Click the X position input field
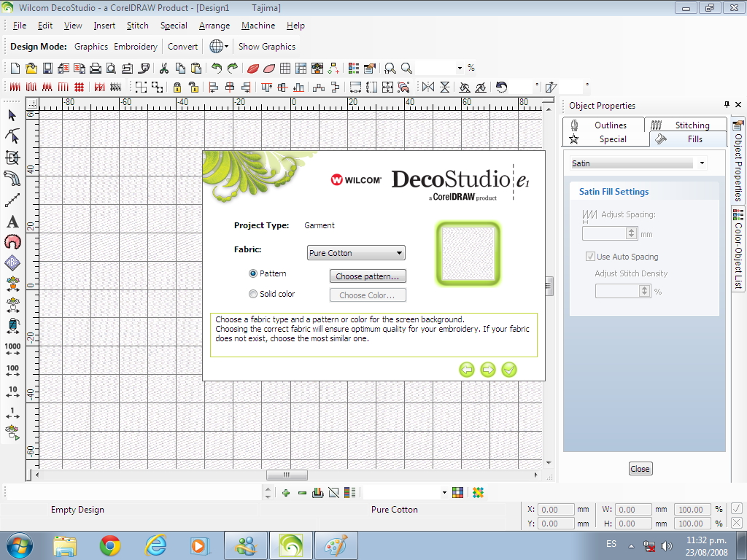 (557, 510)
